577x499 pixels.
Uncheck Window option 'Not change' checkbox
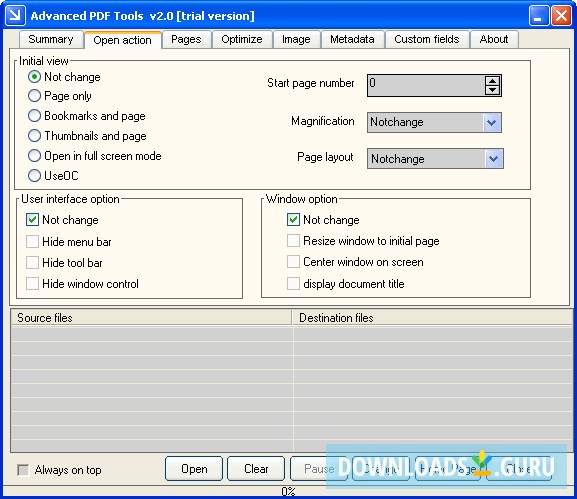[293, 220]
